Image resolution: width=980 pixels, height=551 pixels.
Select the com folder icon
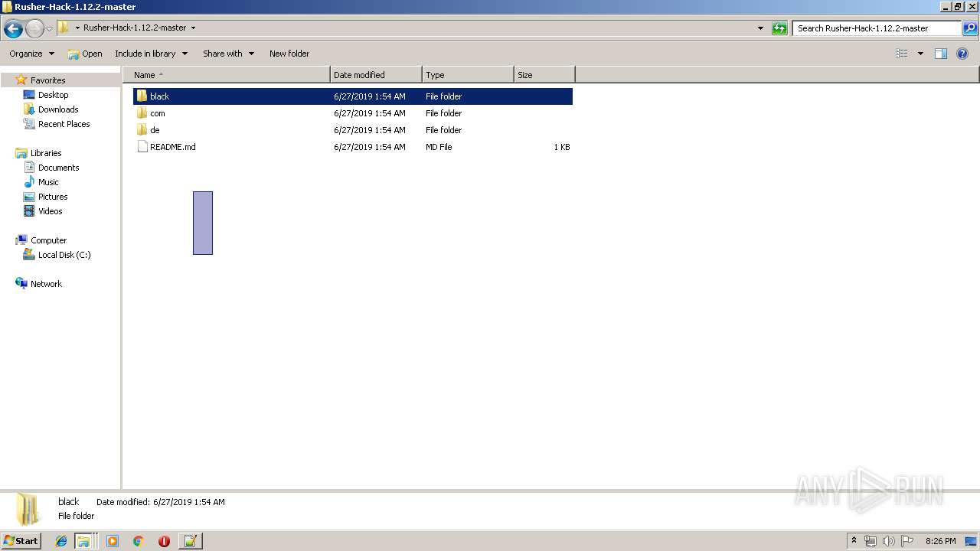(142, 113)
